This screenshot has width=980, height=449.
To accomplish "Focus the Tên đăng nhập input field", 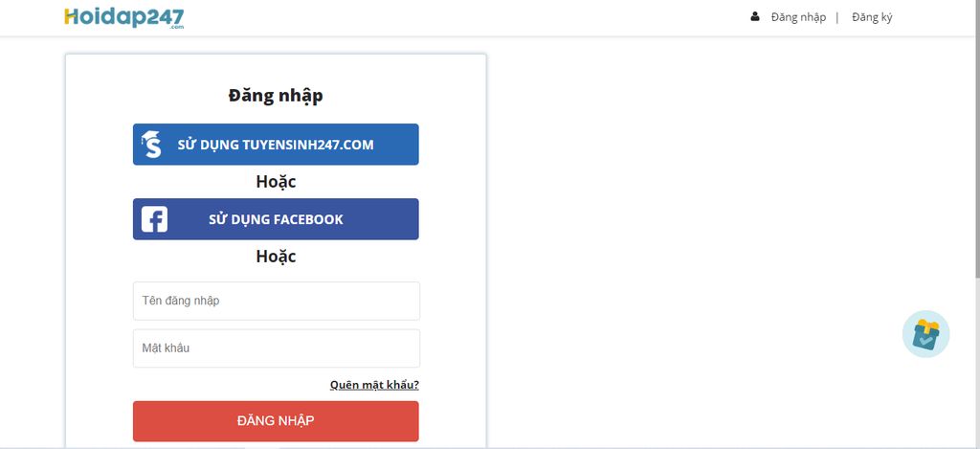I will point(276,301).
